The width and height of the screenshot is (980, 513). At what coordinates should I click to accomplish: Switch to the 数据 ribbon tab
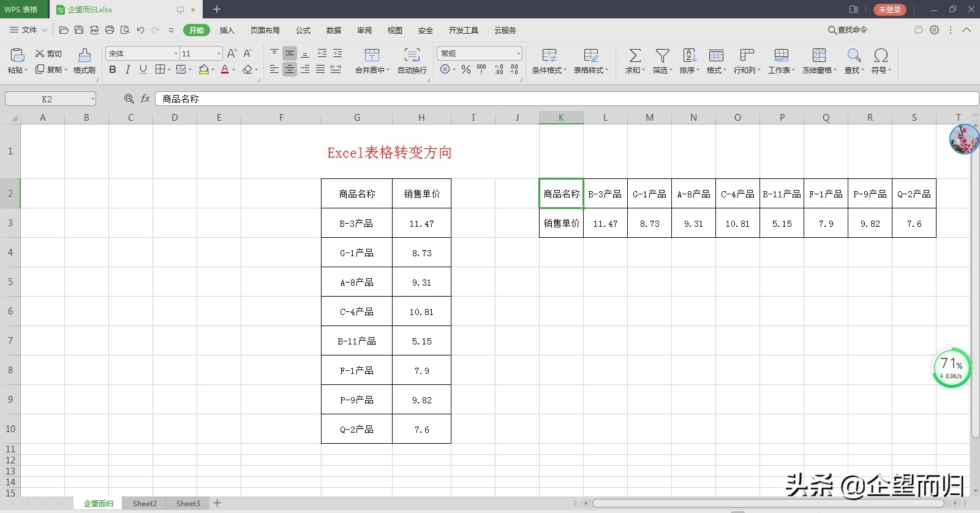334,30
